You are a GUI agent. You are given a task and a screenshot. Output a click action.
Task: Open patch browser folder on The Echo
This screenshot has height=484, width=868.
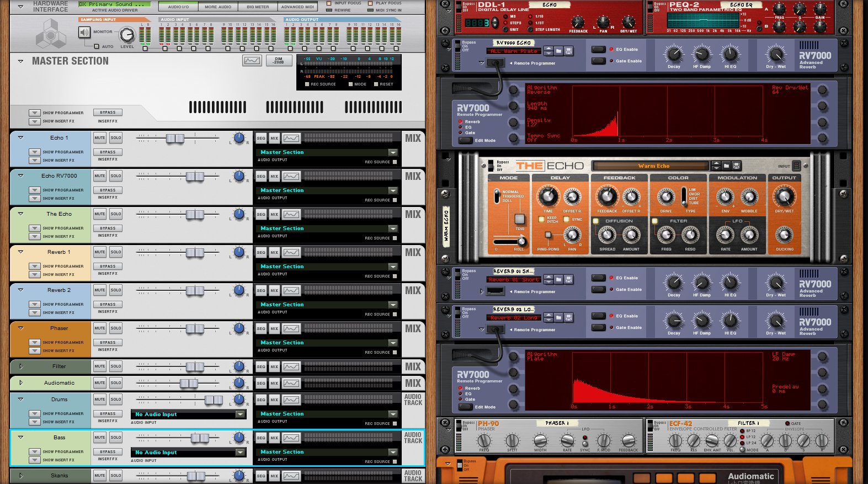click(727, 166)
